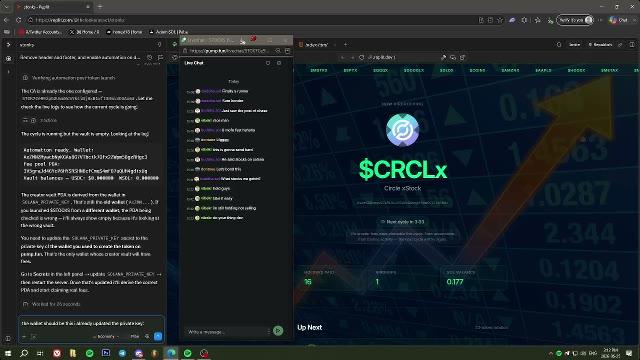Open Live Chat settings gear icon

tap(279, 63)
